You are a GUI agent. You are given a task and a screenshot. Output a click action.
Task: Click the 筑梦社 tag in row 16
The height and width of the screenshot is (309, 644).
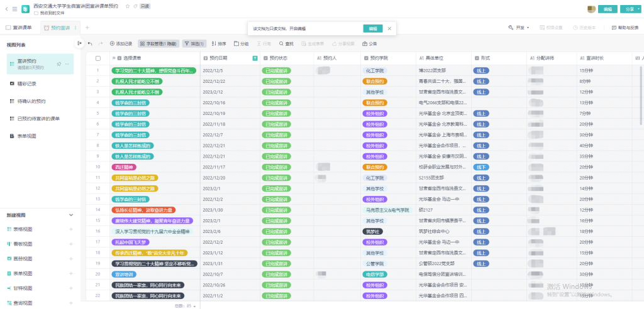tap(372, 232)
